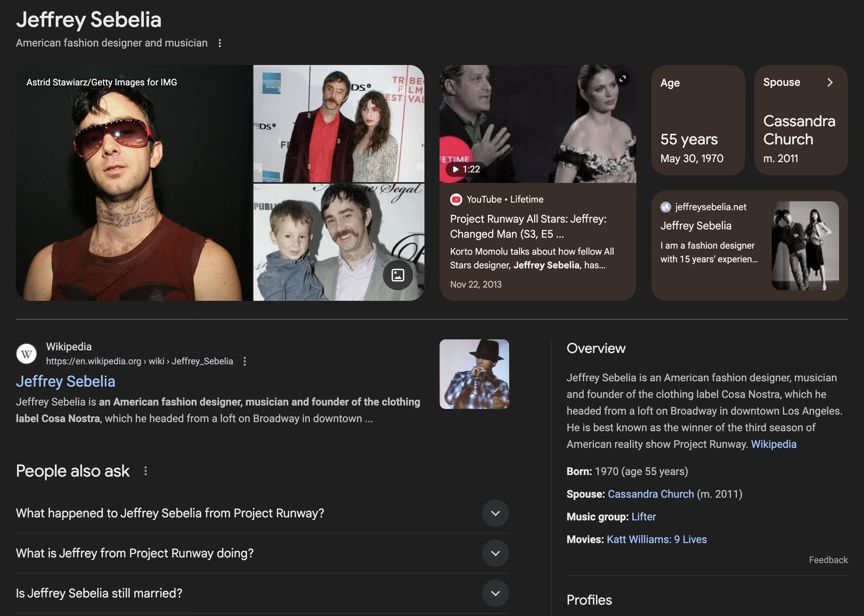The image size is (864, 616).
Task: Expand "What is Jeffrey from Project Runway doing?"
Action: [x=495, y=553]
